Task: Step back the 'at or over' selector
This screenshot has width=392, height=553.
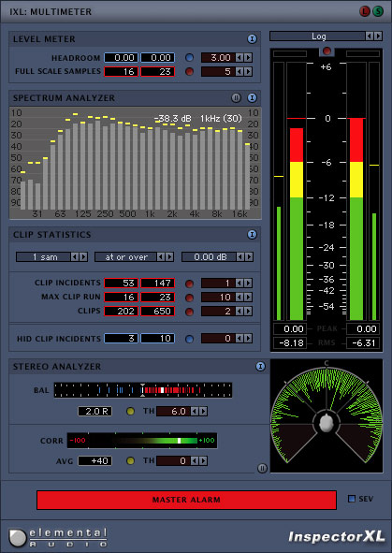Action: coord(161,256)
